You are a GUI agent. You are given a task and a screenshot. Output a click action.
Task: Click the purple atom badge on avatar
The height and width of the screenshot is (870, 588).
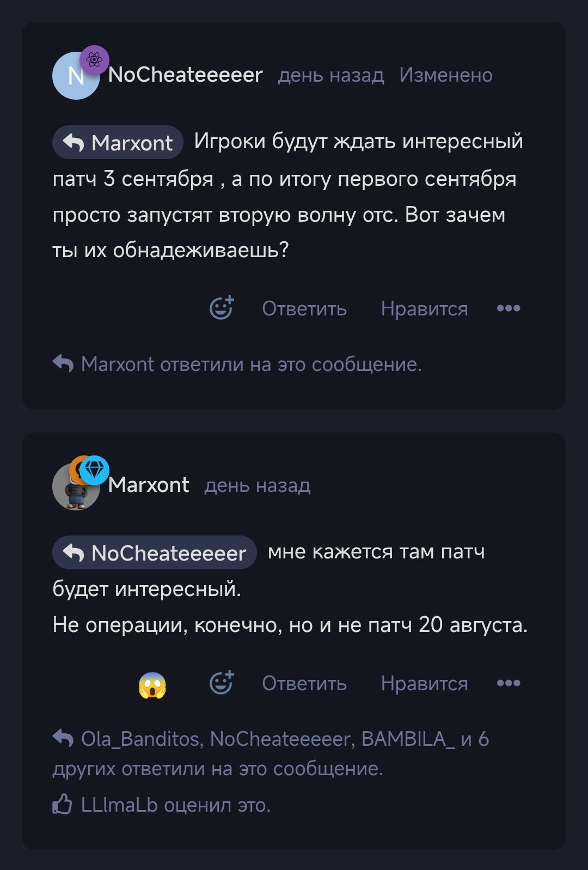(x=94, y=59)
